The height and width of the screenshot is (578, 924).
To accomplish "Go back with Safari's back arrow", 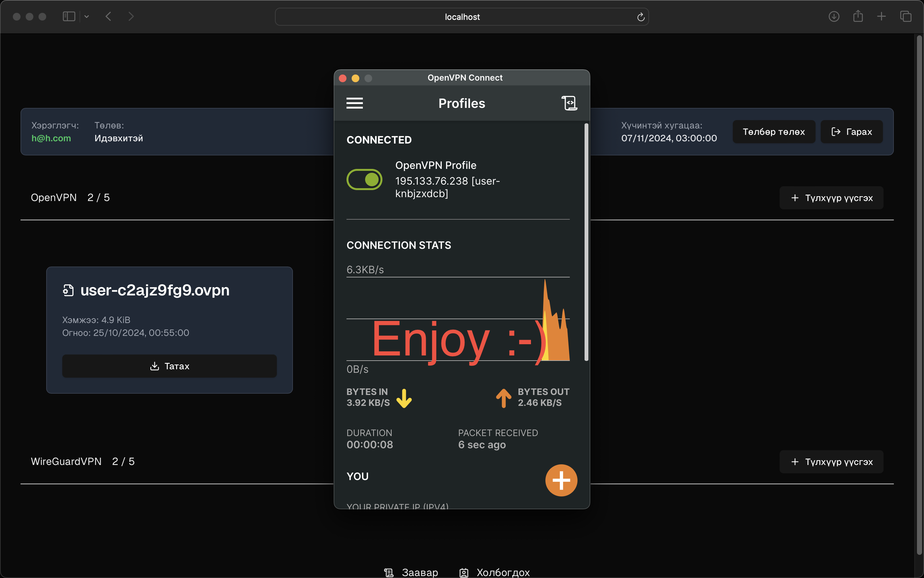I will 108,16.
